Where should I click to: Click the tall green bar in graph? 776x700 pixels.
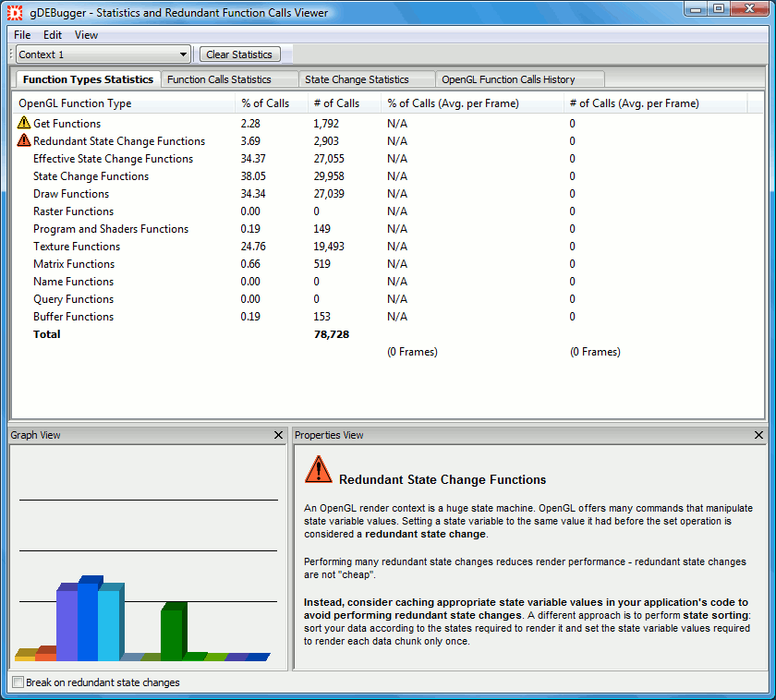pos(172,632)
